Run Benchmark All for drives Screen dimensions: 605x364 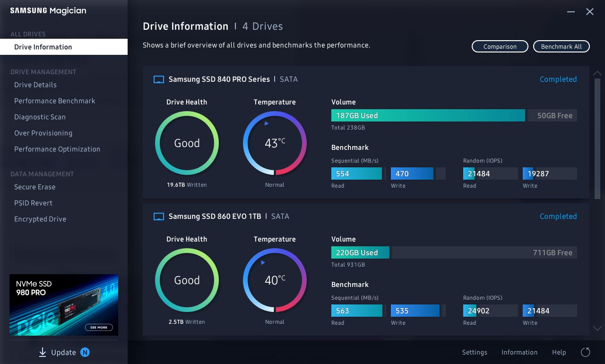562,46
